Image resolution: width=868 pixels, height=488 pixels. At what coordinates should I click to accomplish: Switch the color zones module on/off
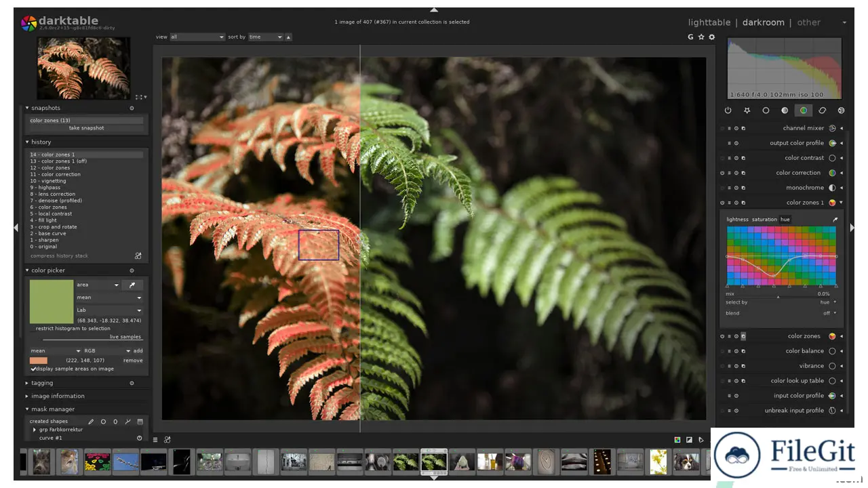pos(723,336)
